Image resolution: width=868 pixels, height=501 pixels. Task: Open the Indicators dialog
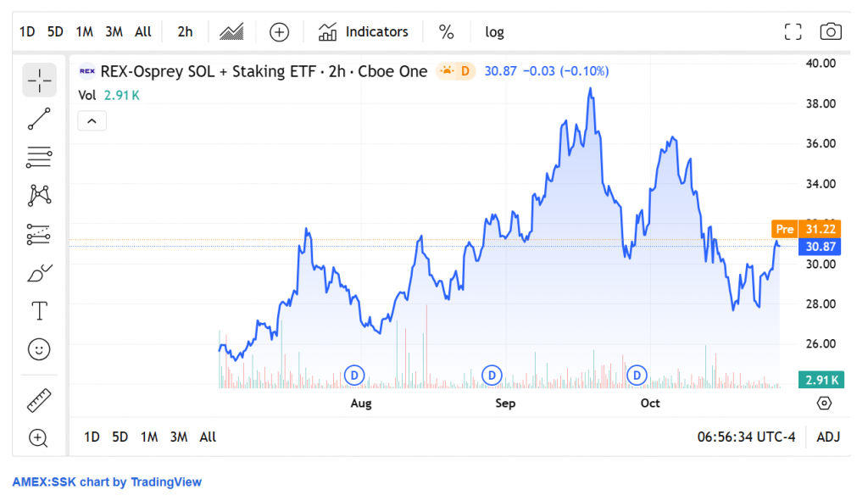[364, 32]
